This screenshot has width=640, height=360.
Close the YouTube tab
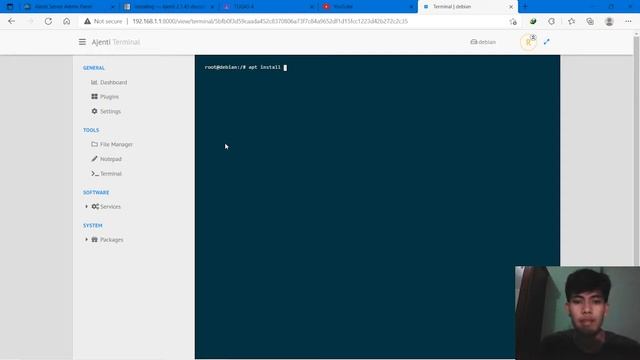(x=411, y=7)
